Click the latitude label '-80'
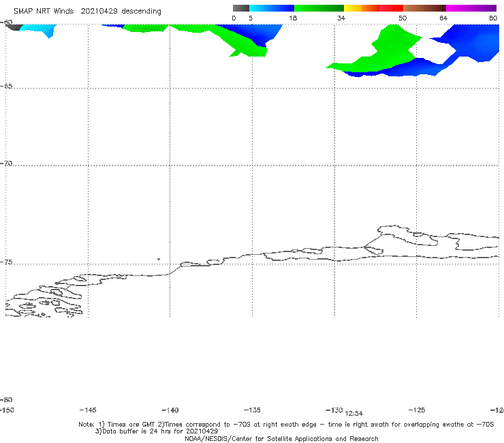Image resolution: width=504 pixels, height=443 pixels. tap(6, 399)
